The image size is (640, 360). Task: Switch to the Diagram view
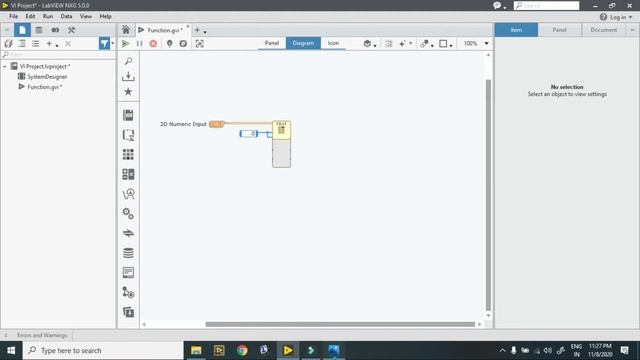click(x=303, y=43)
